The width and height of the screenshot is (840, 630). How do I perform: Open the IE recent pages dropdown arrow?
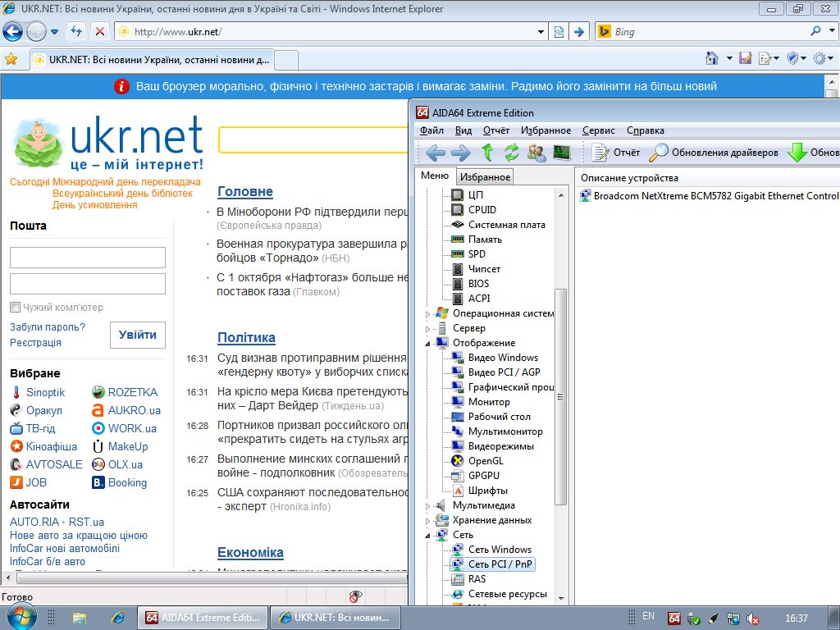[55, 32]
